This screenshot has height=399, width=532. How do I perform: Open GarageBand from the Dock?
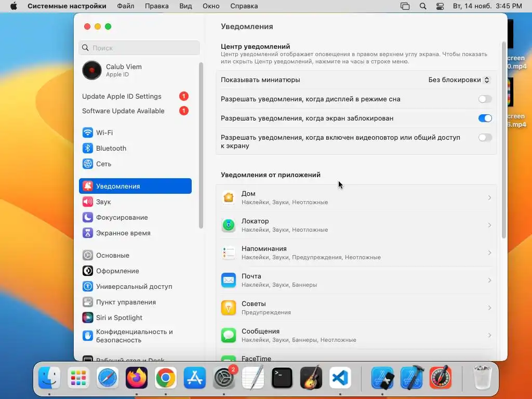[x=311, y=378]
